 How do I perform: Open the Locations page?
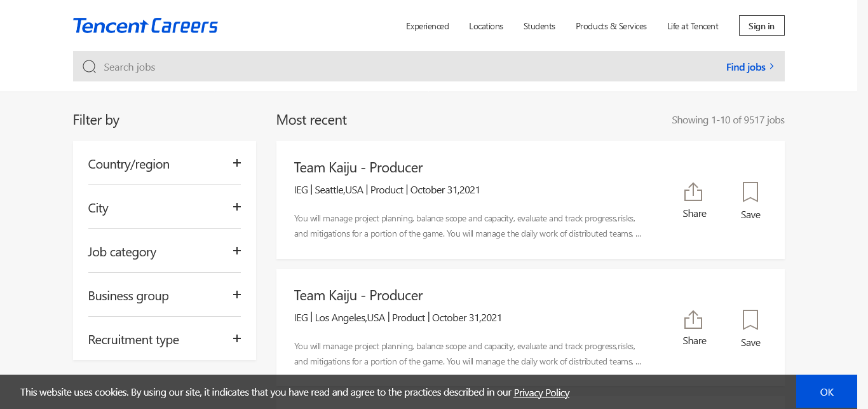click(486, 26)
